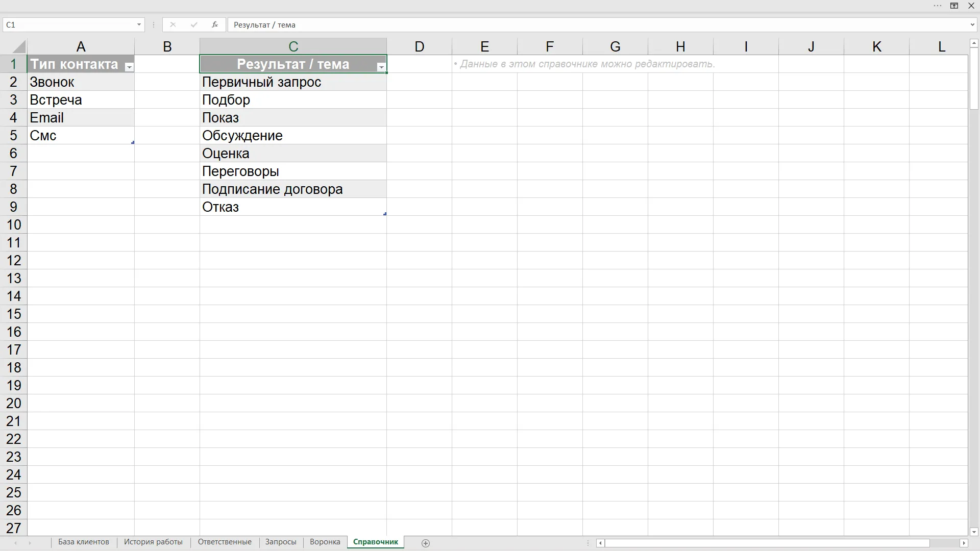The image size is (980, 551).
Task: Click next sheet navigation arrow
Action: [x=30, y=543]
